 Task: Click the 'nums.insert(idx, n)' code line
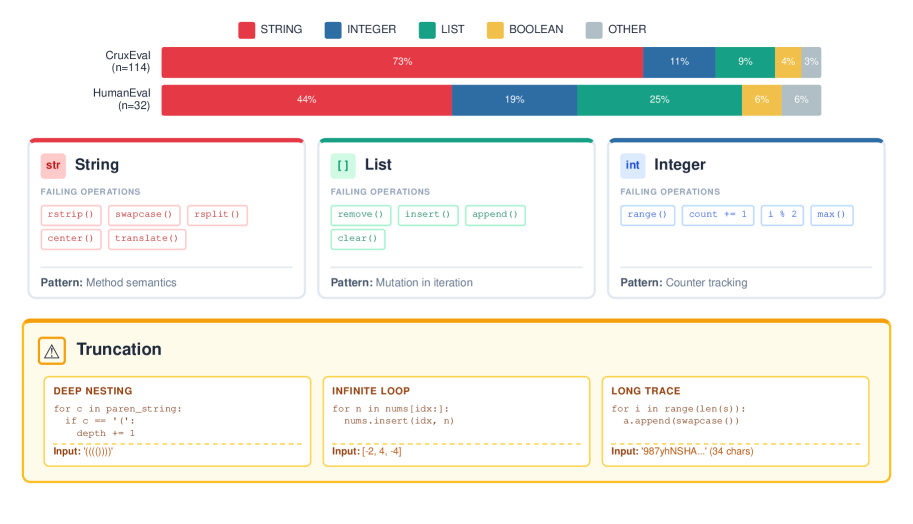point(399,422)
